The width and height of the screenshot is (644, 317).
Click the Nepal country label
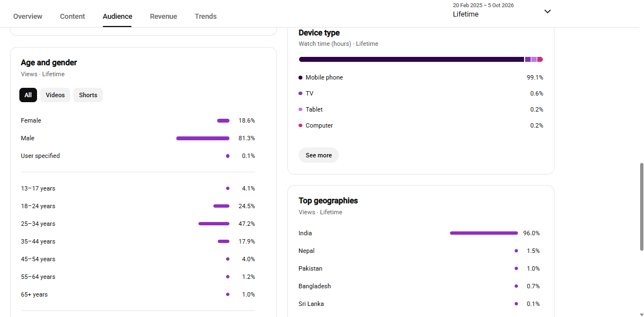(x=307, y=251)
